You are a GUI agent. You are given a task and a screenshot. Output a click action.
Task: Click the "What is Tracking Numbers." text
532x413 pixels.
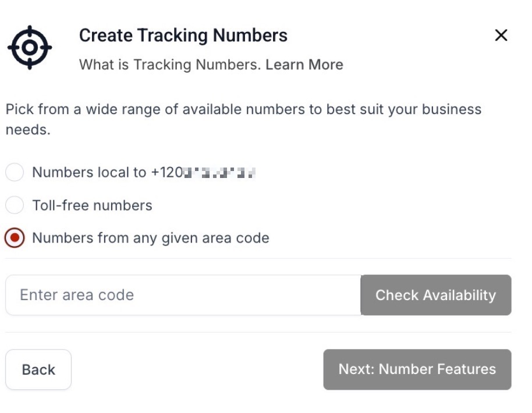(170, 65)
